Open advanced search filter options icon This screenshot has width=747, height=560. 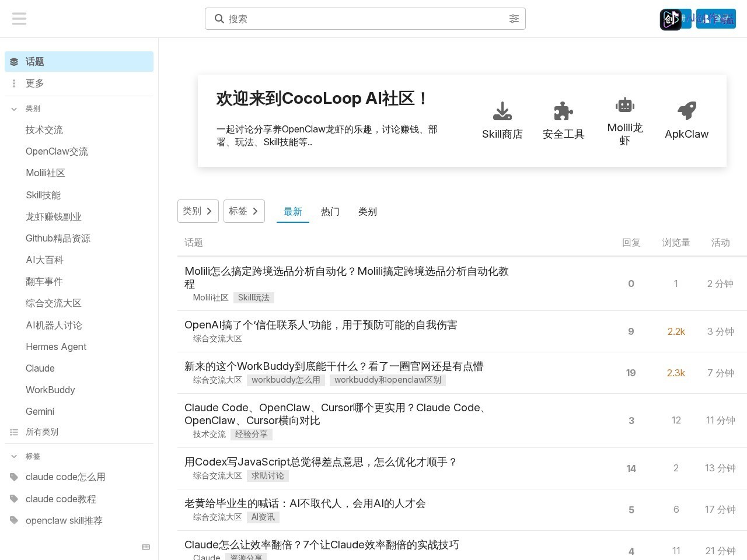tap(514, 19)
